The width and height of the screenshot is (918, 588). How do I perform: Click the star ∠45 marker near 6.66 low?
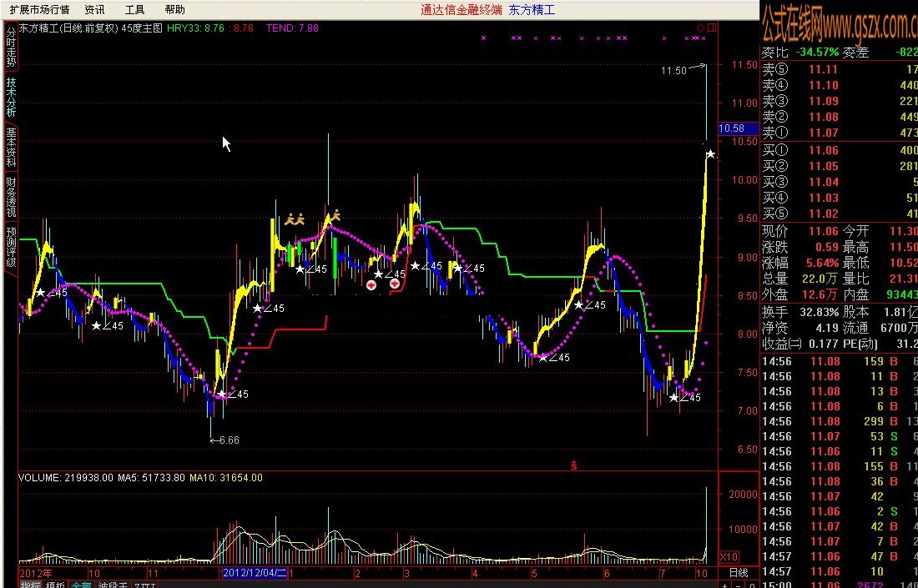pos(233,394)
